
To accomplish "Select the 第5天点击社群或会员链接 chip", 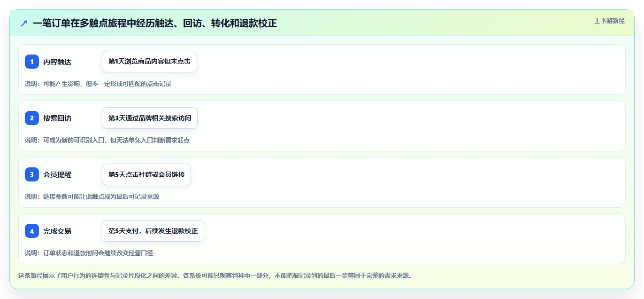I will click(x=146, y=174).
